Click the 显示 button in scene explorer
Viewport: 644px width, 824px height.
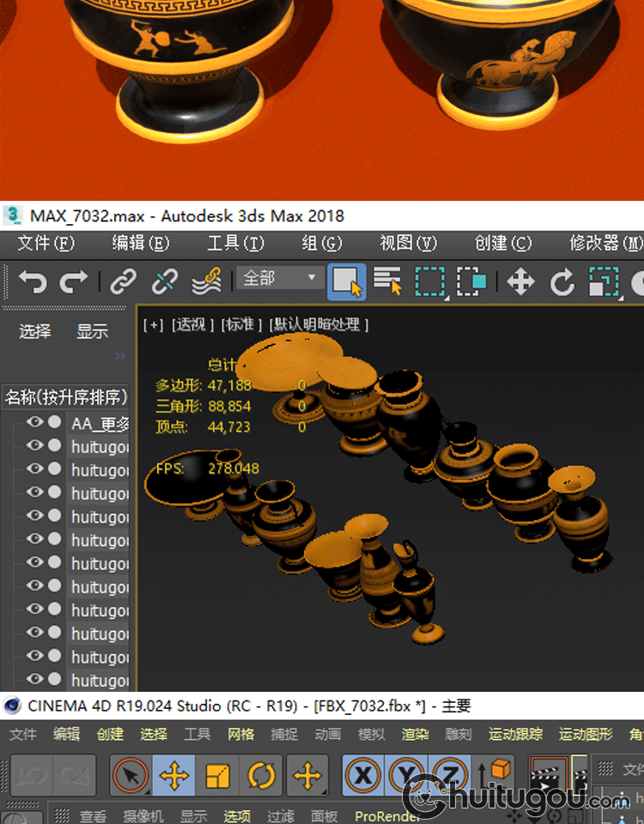92,331
